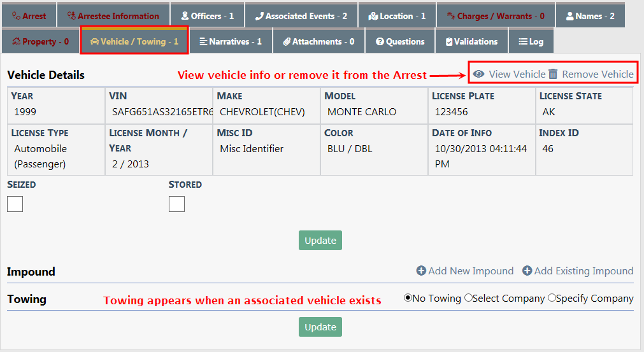The image size is (644, 352).
Task: Switch to the Narratives - 1 tab
Action: pyautogui.click(x=231, y=41)
